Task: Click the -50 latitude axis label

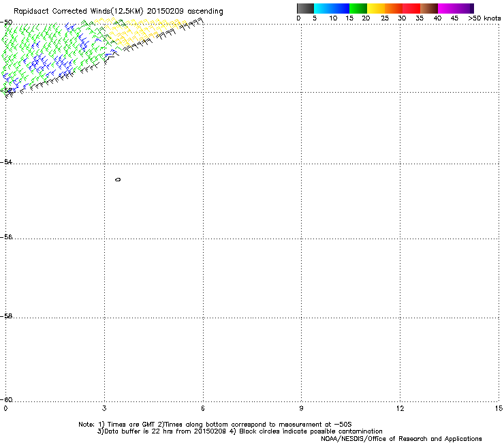Action: point(6,22)
